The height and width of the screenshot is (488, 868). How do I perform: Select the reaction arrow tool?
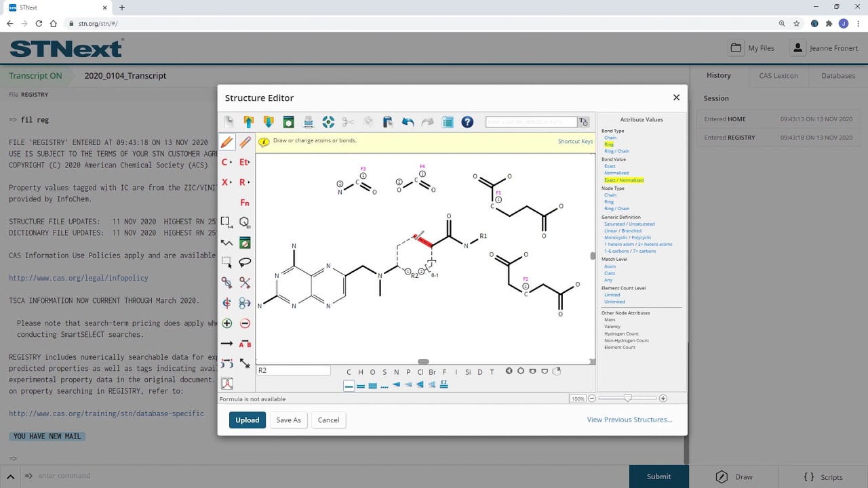tap(227, 344)
